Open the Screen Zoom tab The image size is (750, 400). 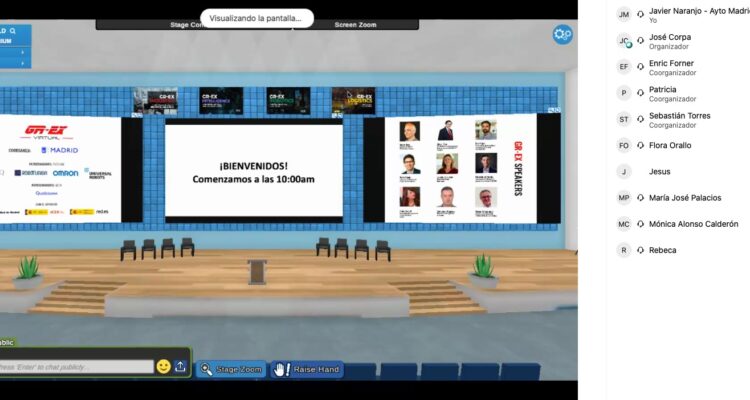(x=355, y=24)
